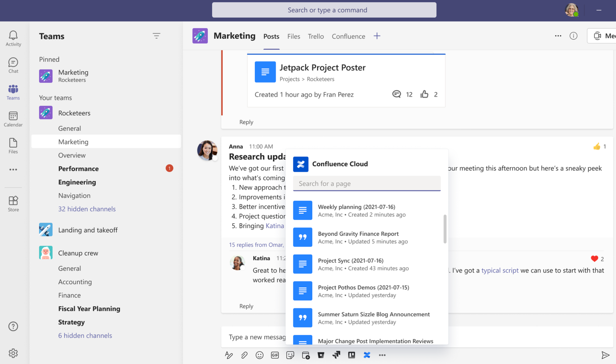
Task: Open the Activity bell icon
Action: 13,38
